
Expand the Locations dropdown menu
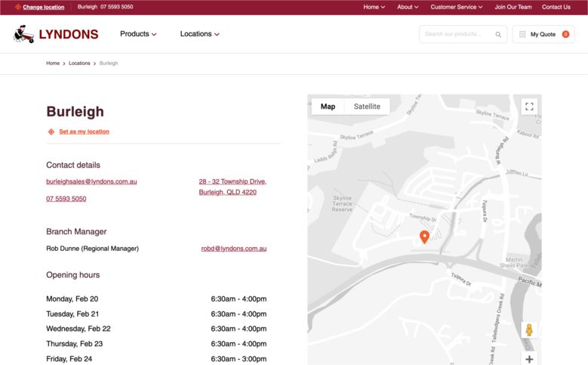tap(199, 34)
